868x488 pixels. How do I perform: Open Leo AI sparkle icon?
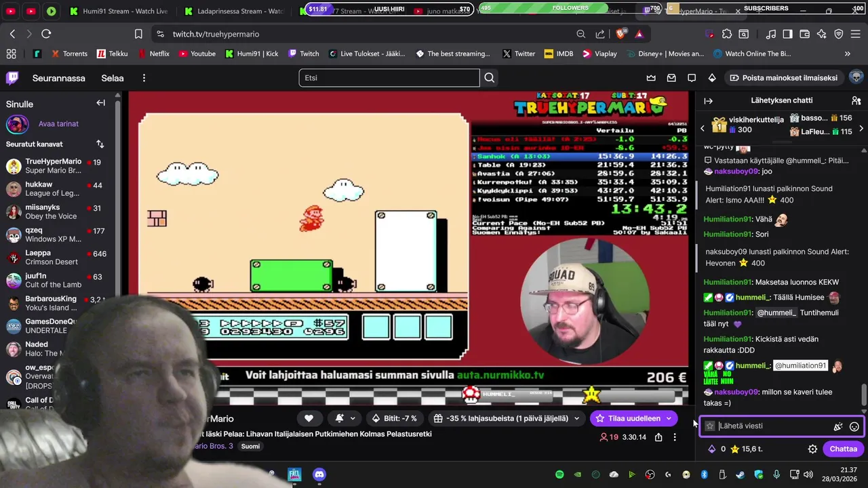point(822,34)
